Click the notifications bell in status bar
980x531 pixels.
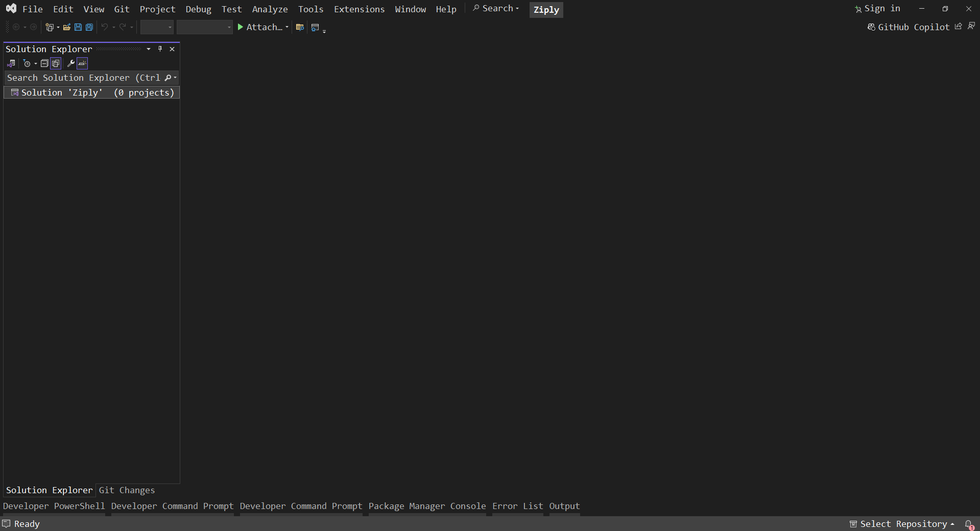(969, 524)
